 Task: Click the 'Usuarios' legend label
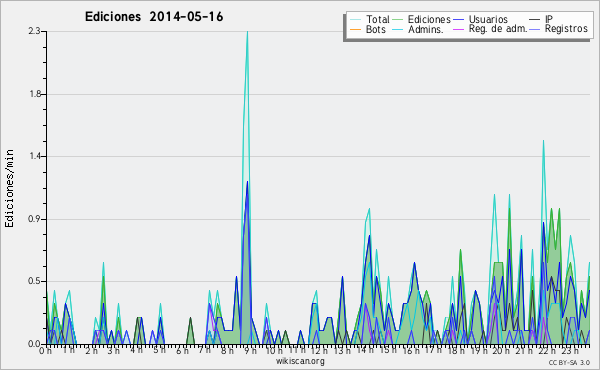pos(488,19)
